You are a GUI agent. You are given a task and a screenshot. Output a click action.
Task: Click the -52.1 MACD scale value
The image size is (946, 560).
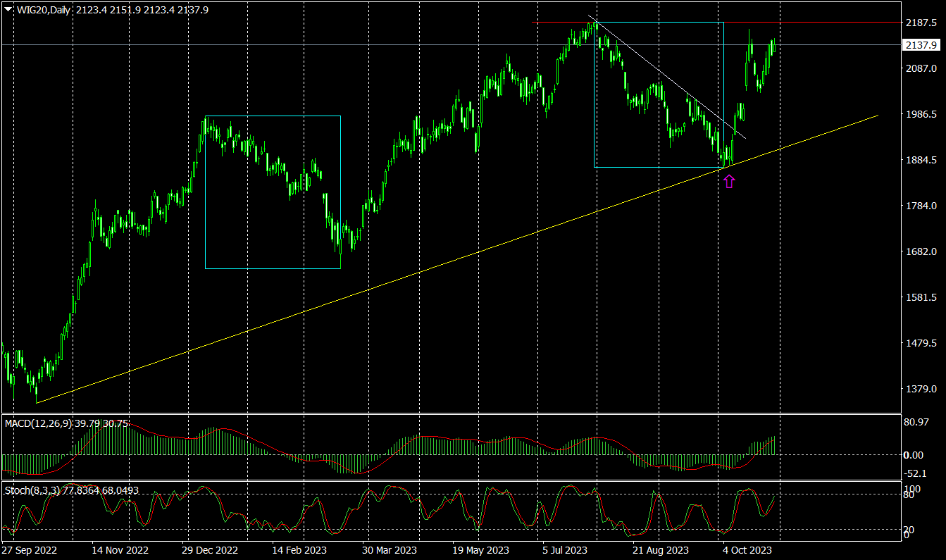(x=916, y=473)
